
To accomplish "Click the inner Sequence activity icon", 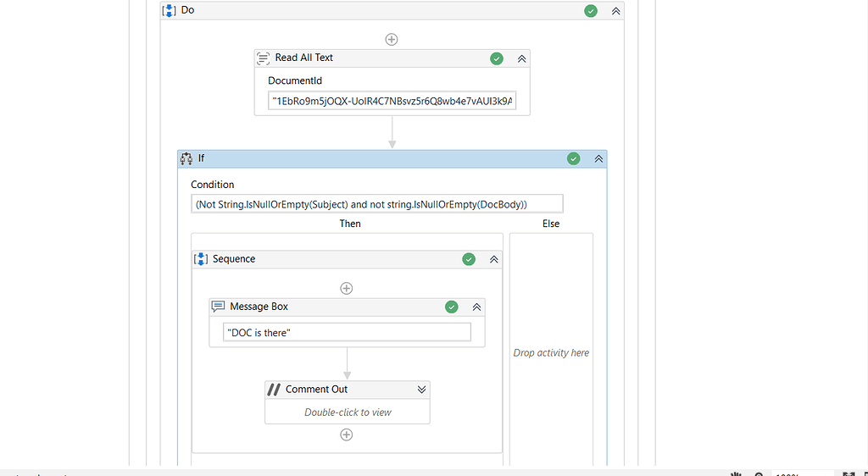I will pos(201,259).
